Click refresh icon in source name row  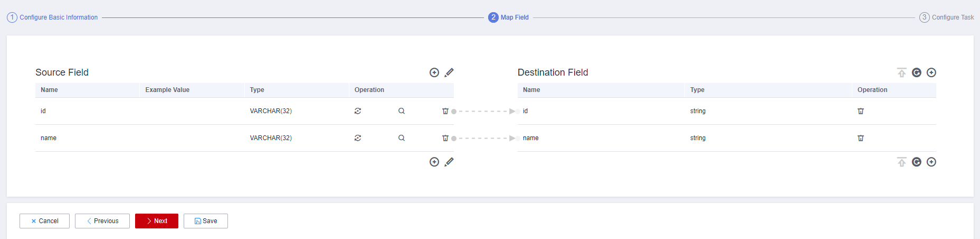[x=358, y=138]
